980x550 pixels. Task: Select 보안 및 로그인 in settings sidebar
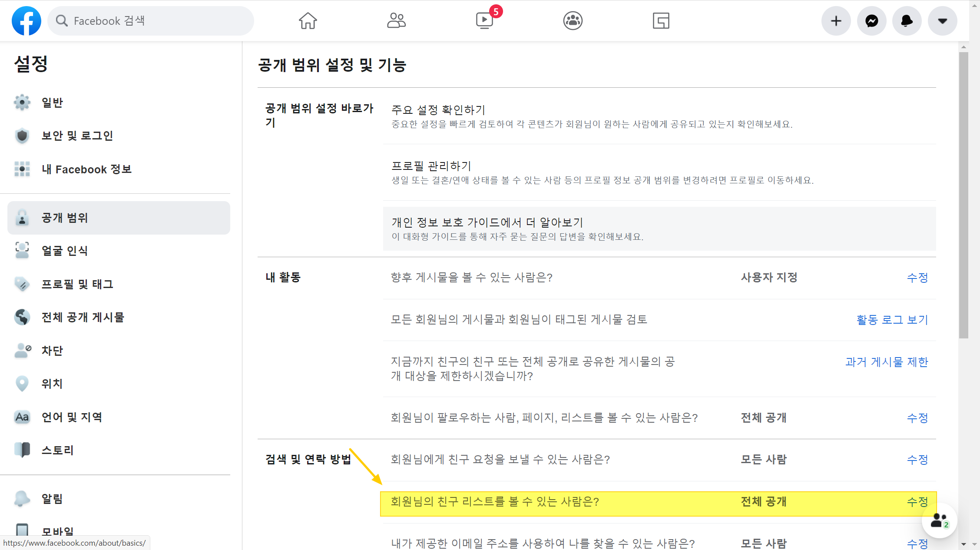tap(77, 136)
